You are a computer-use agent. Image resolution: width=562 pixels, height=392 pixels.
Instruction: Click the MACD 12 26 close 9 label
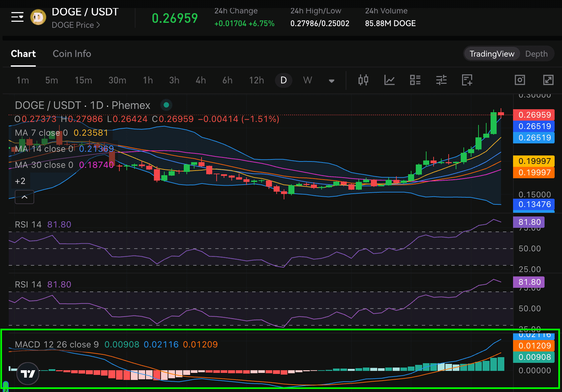(x=57, y=344)
